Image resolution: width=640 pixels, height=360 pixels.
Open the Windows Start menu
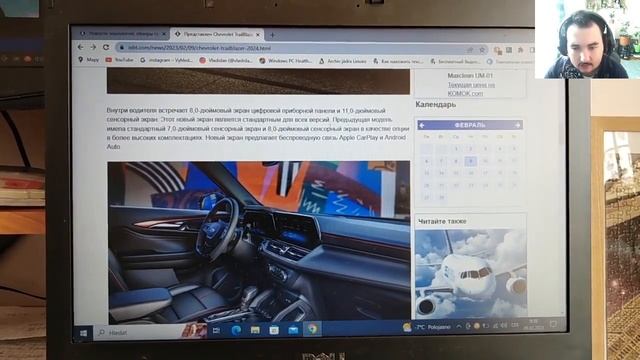point(83,333)
